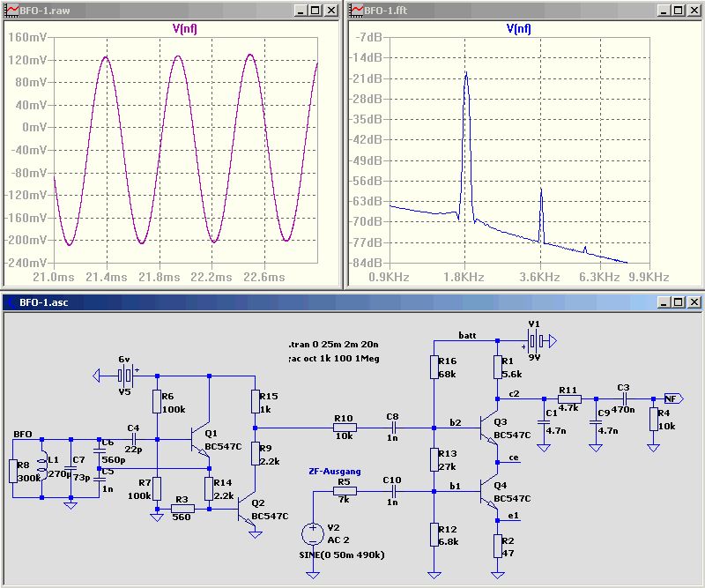Select resistor R16 68k symbol
The width and height of the screenshot is (705, 588).
click(434, 367)
